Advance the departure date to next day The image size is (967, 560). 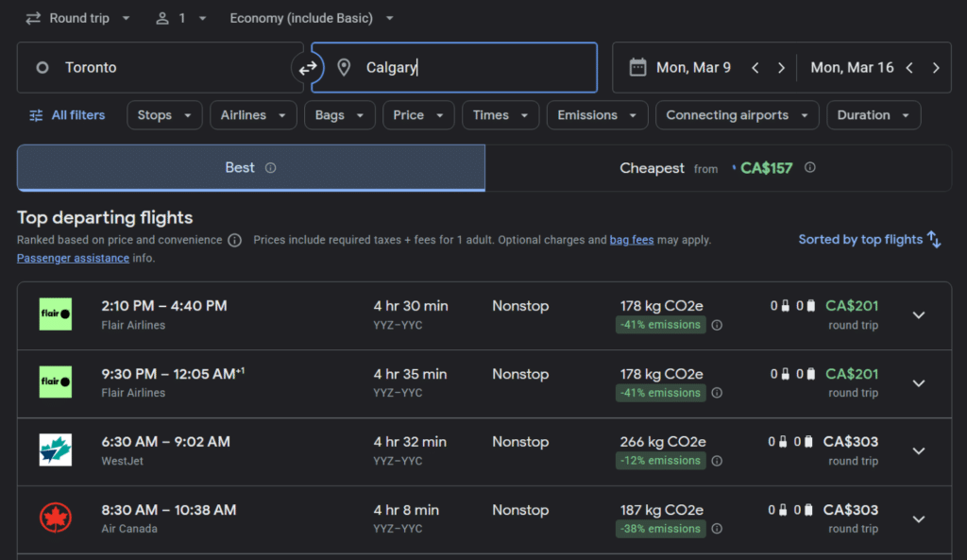pos(781,68)
